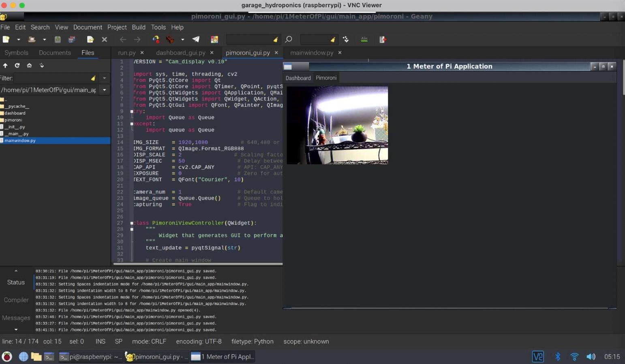This screenshot has height=364, width=625.
Task: Close the pimoroni_gui.py tab with its x
Action: (276, 53)
